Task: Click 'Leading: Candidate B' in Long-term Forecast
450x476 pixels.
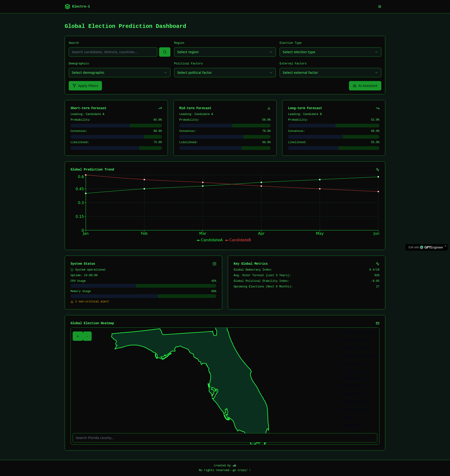Action: click(x=305, y=114)
